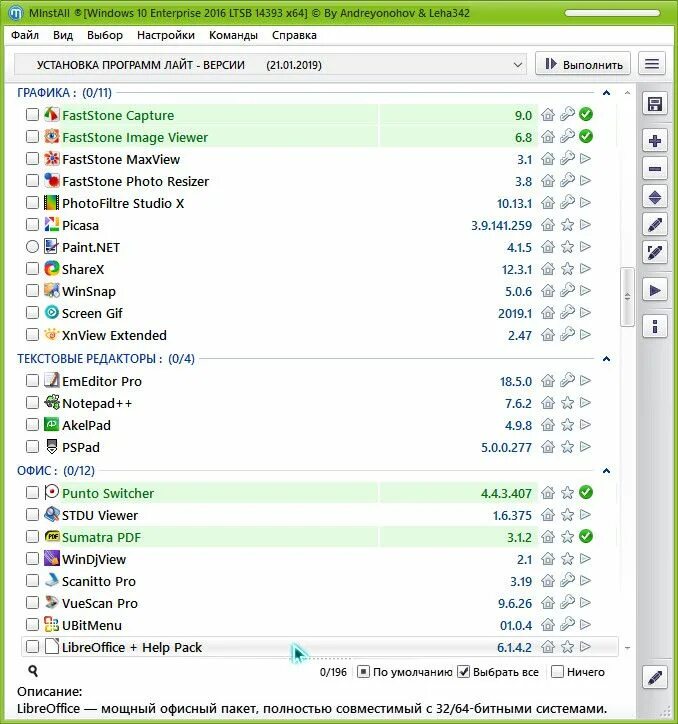
Task: Click the magnifier search icon
Action: (33, 671)
